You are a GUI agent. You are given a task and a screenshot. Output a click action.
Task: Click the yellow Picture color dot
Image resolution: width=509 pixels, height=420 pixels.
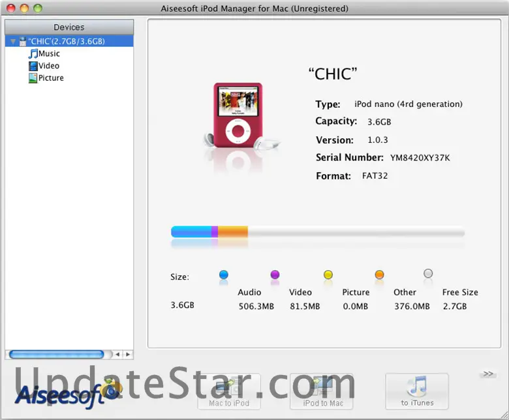click(x=328, y=275)
